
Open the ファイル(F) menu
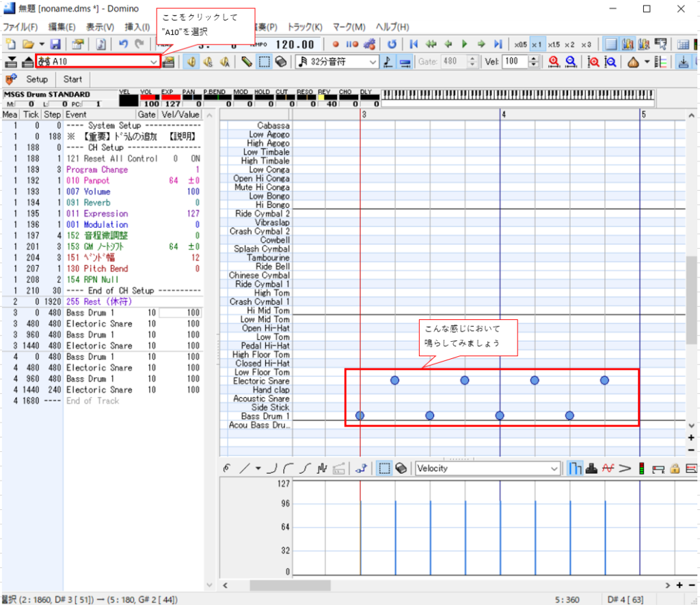click(21, 27)
